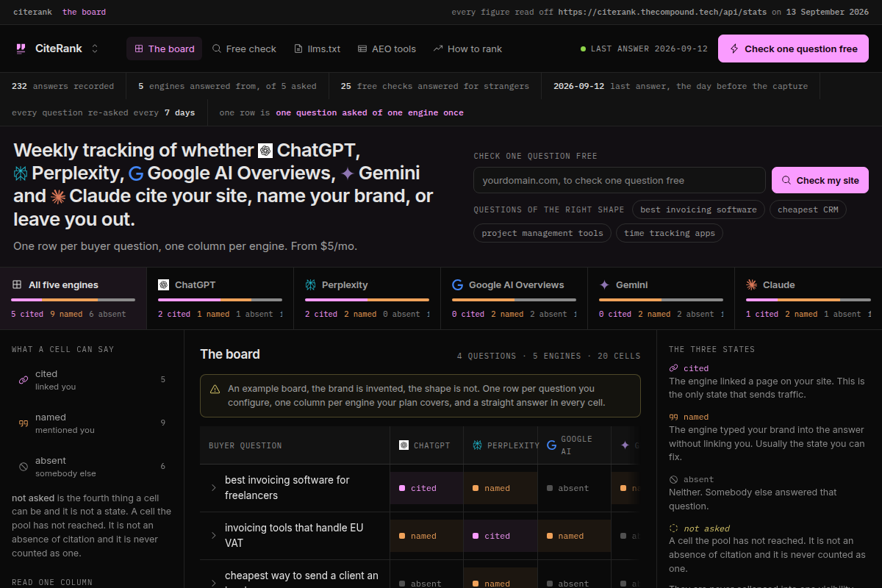Viewport: 882px width, 588px height.
Task: Select the 'named mentioned you' legend row
Action: (92, 423)
